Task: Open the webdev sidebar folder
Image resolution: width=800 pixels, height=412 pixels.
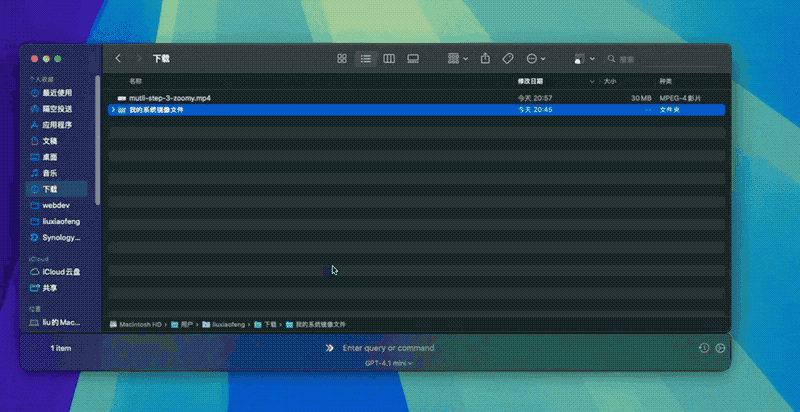Action: pos(57,205)
